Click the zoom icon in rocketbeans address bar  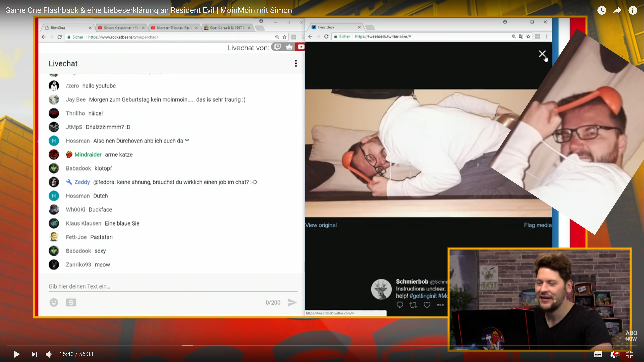pyautogui.click(x=277, y=37)
